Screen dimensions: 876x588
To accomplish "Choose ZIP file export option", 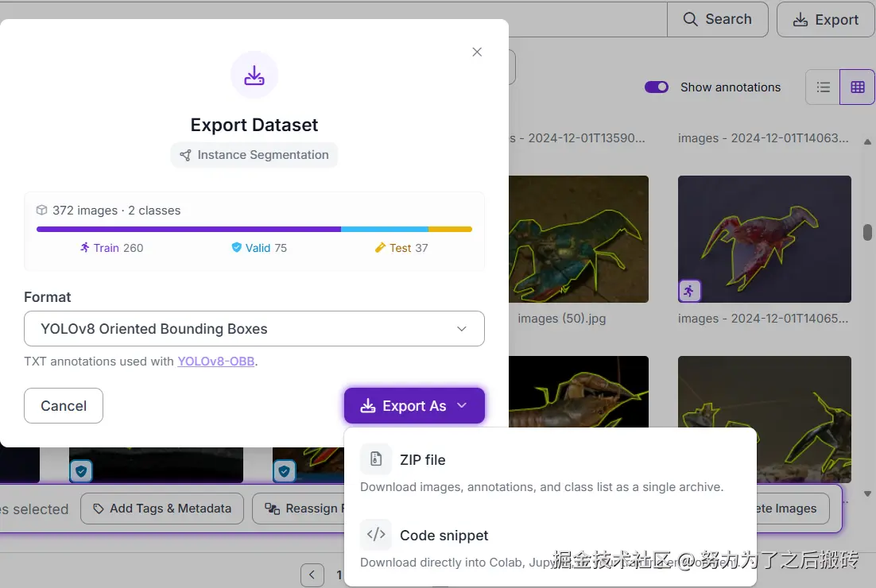I will pyautogui.click(x=550, y=470).
